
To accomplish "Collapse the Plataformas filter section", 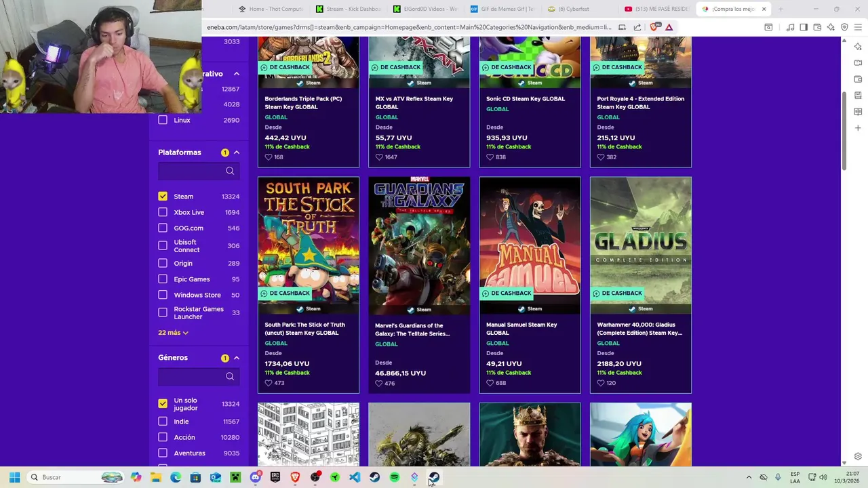I will [237, 152].
